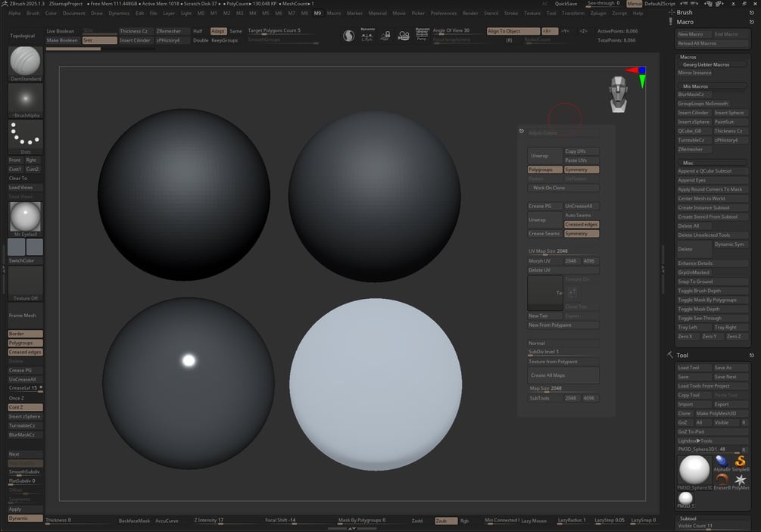Toggle the Dynamic button at bottom left

tap(25, 518)
